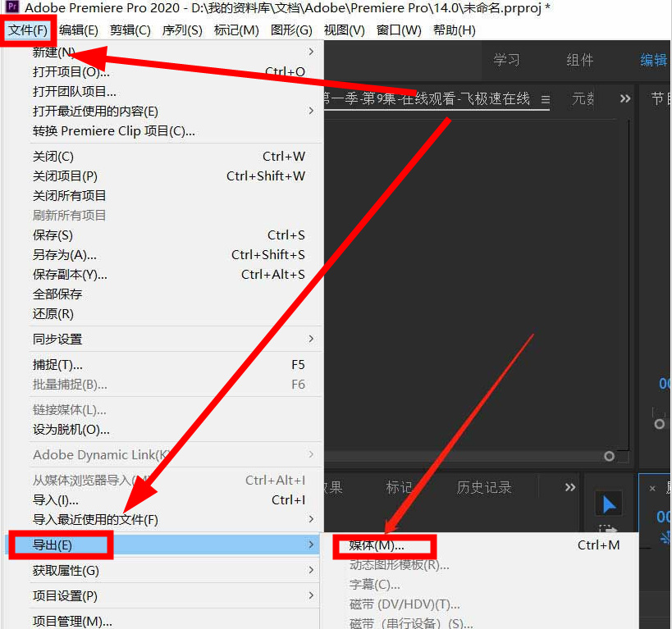Switch to the 学习 workspace tab
672x629 pixels.
point(505,60)
